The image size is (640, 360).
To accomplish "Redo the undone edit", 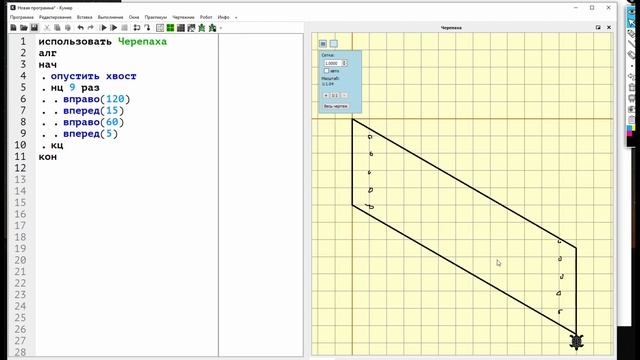I will pos(91,28).
